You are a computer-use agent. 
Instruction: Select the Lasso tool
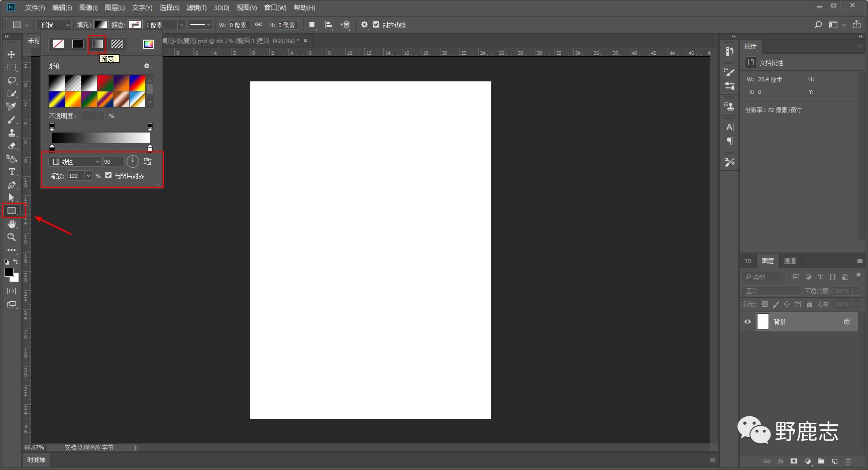[x=12, y=80]
